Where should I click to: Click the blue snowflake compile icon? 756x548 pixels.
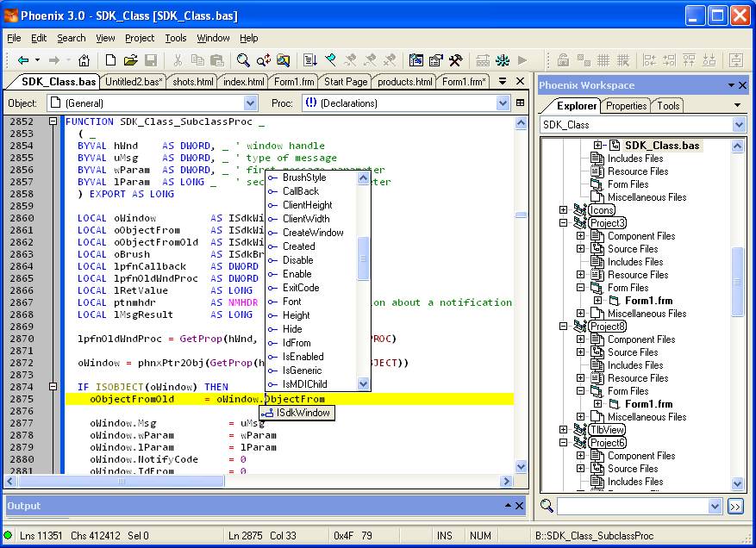(x=503, y=60)
